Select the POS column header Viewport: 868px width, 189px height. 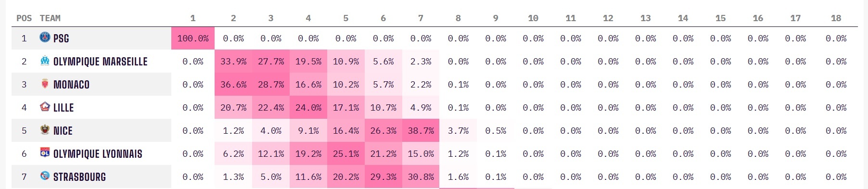(x=24, y=18)
